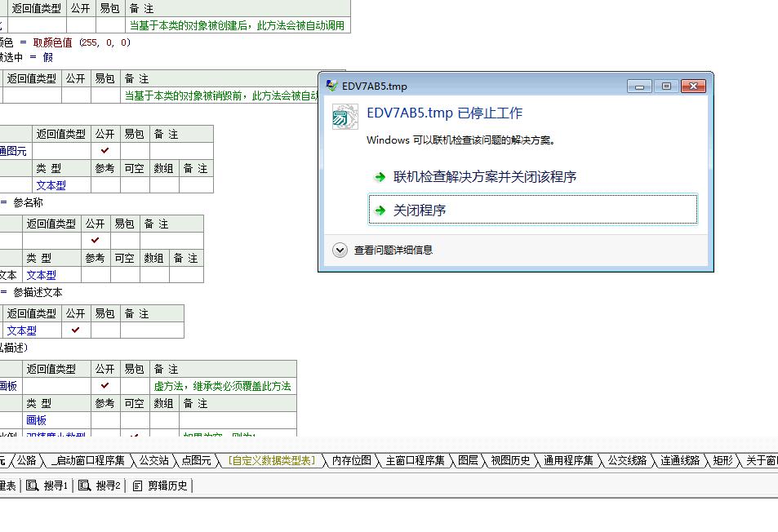Toggle 公开 checkmark beside 文本型 return type
Screen dimensions: 778x532
[75, 330]
